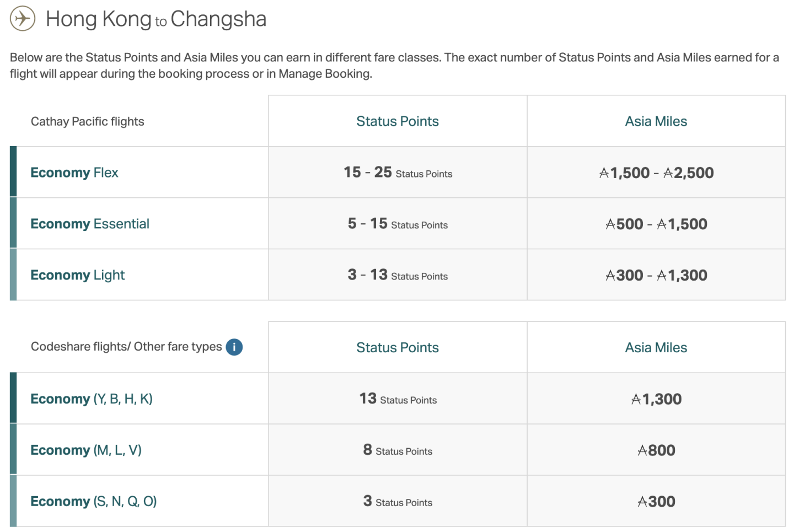Click Status Points header in Codeshare table

(397, 347)
